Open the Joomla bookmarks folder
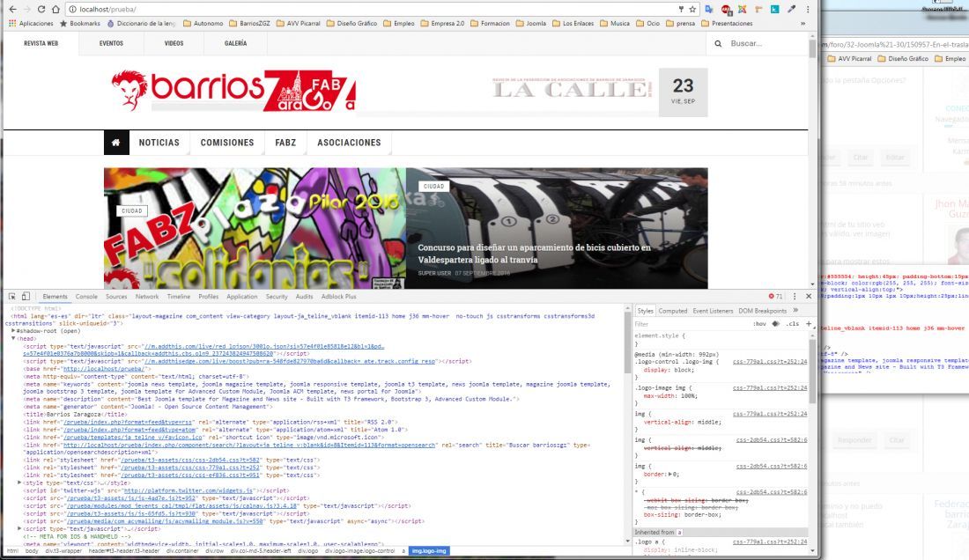 coord(531,24)
